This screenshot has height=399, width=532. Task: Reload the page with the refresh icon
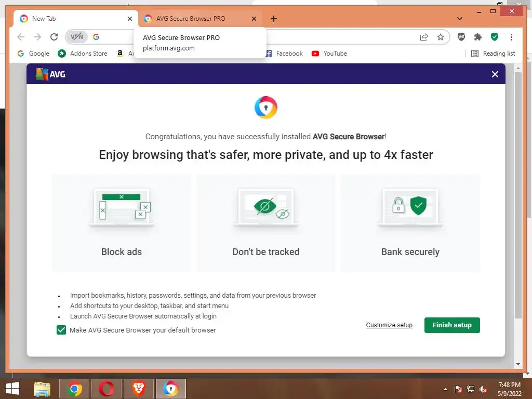click(54, 37)
